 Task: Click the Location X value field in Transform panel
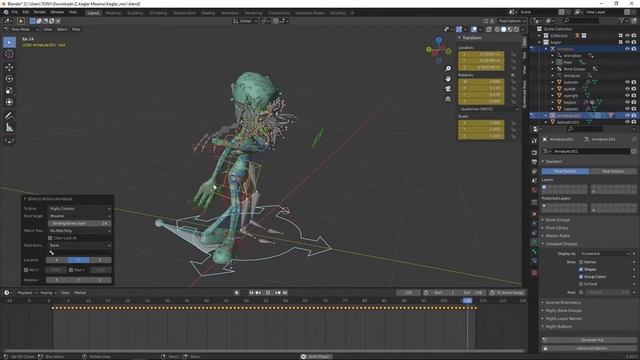pyautogui.click(x=481, y=54)
